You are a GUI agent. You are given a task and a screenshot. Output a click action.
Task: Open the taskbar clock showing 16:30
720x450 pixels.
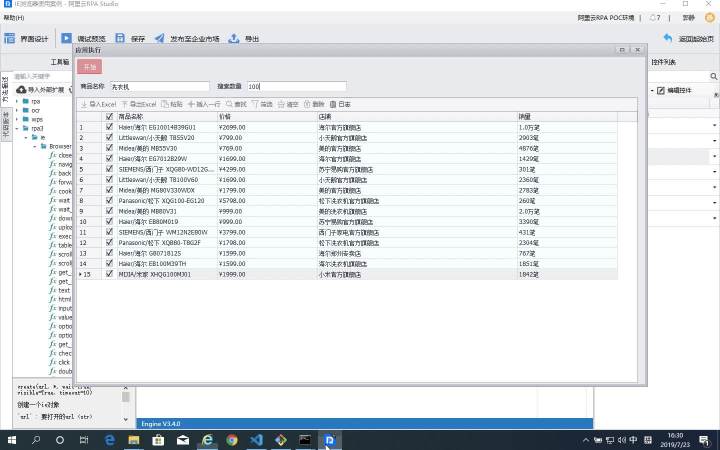pos(675,440)
